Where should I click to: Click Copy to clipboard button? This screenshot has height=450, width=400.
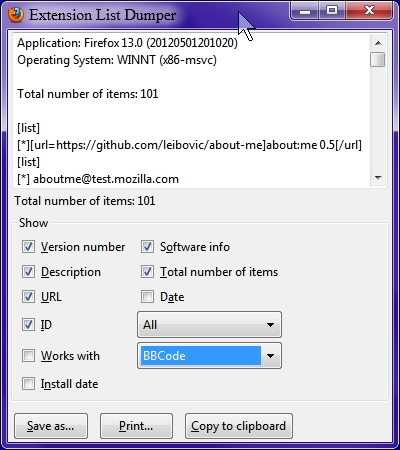click(239, 426)
